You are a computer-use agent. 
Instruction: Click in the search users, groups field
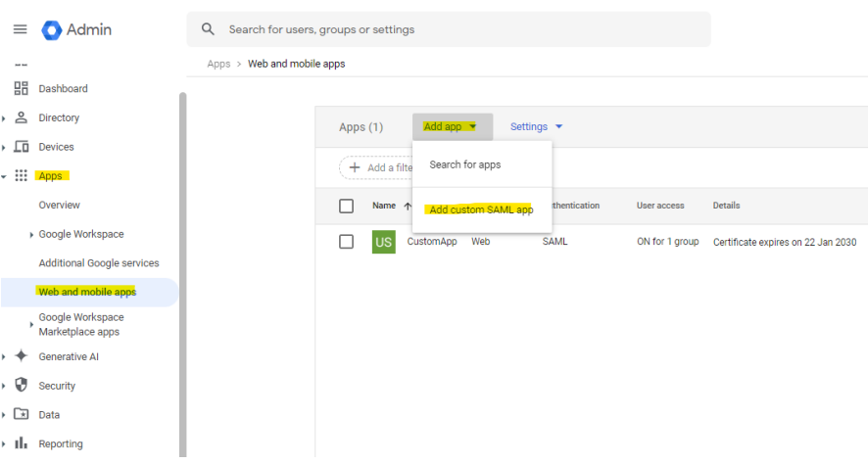(449, 29)
